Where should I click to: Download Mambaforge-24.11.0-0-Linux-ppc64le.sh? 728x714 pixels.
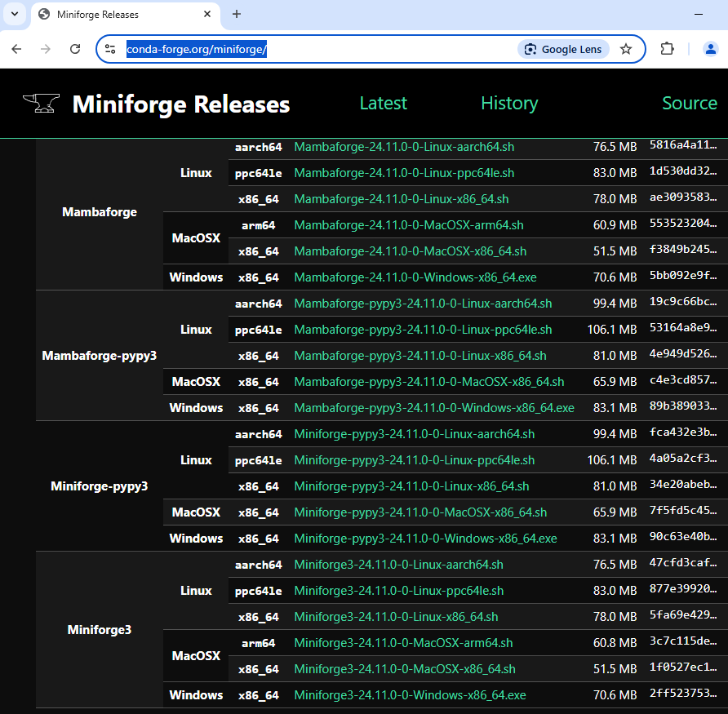tap(404, 173)
